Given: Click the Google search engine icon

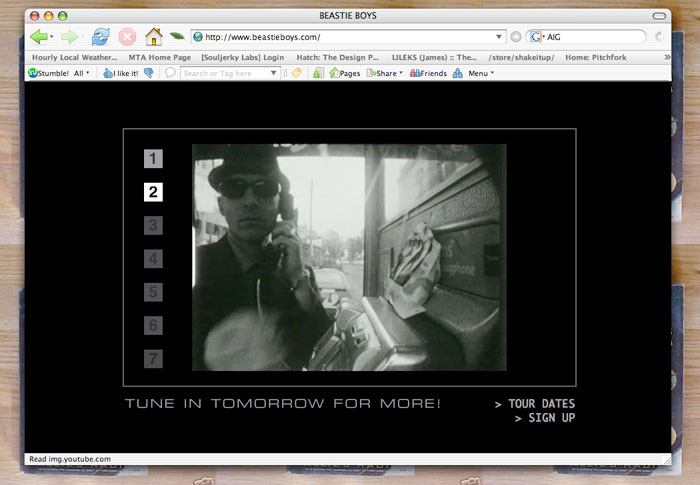Looking at the screenshot, I should tap(536, 37).
